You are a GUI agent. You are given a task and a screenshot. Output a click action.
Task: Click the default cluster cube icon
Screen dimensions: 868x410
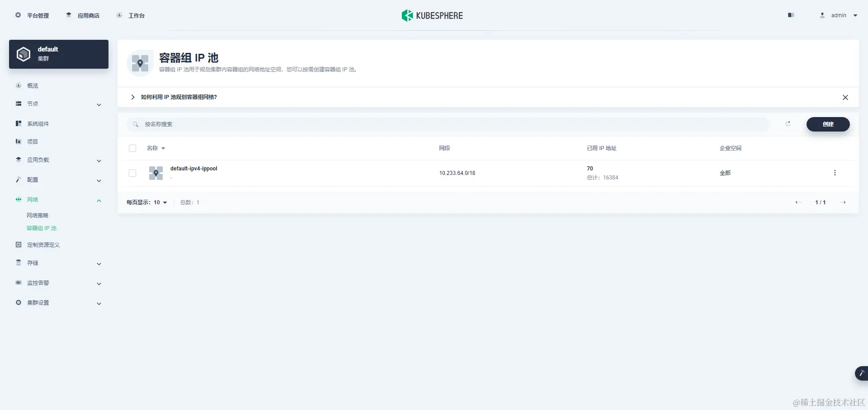[24, 54]
